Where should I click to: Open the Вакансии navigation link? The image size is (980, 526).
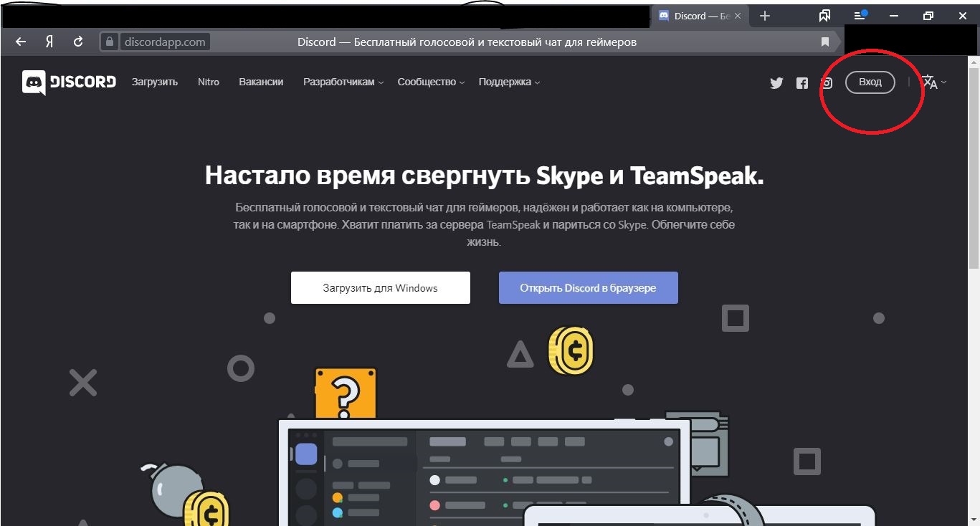(261, 82)
